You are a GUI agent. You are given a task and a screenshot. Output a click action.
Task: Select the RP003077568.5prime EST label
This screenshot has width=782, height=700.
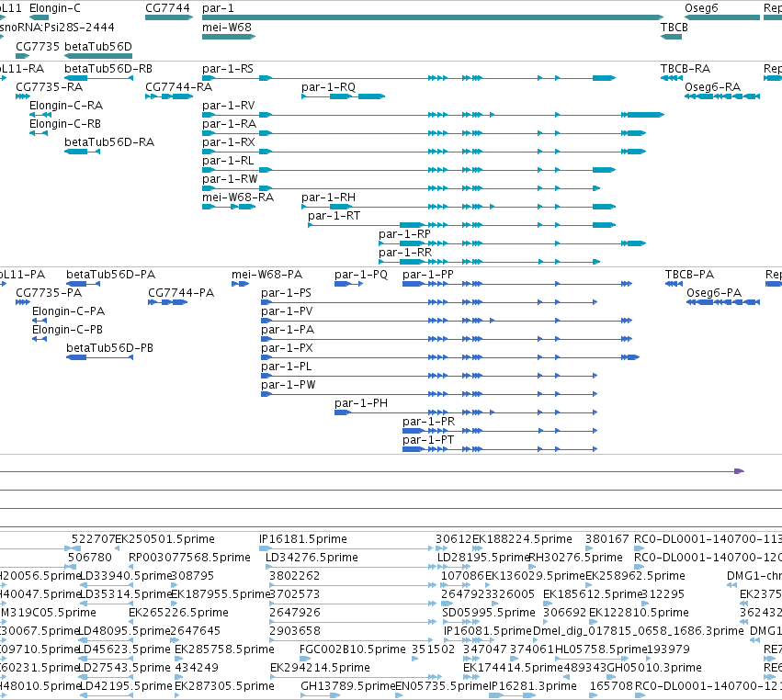[189, 558]
